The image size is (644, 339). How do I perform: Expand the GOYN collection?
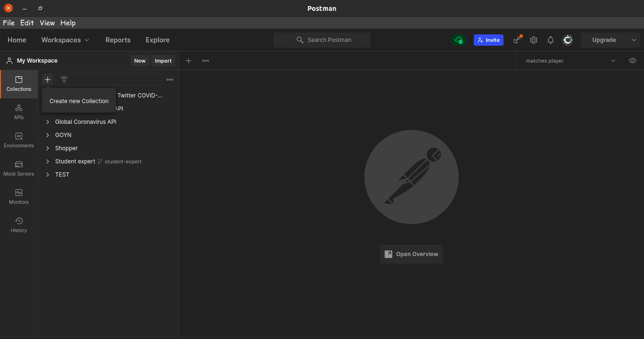tap(48, 135)
